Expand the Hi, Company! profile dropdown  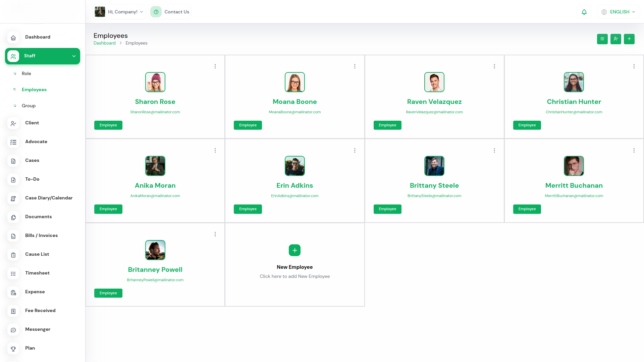119,12
